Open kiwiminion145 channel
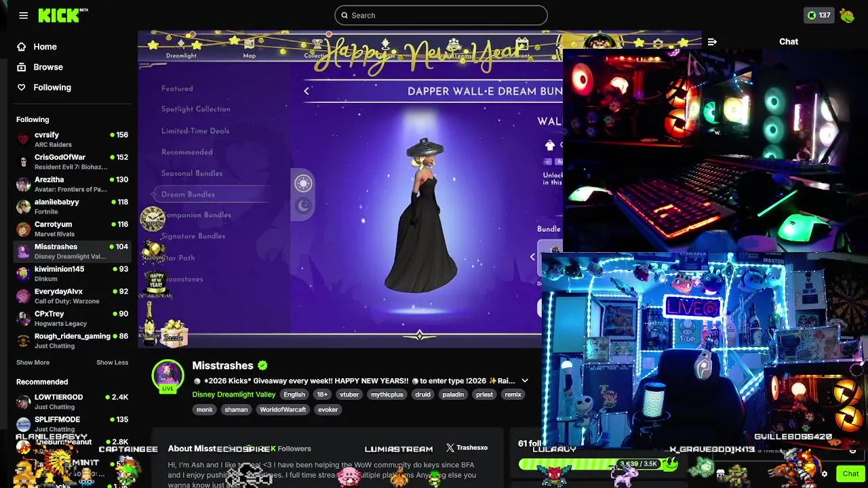Image resolution: width=868 pixels, height=488 pixels. point(72,273)
